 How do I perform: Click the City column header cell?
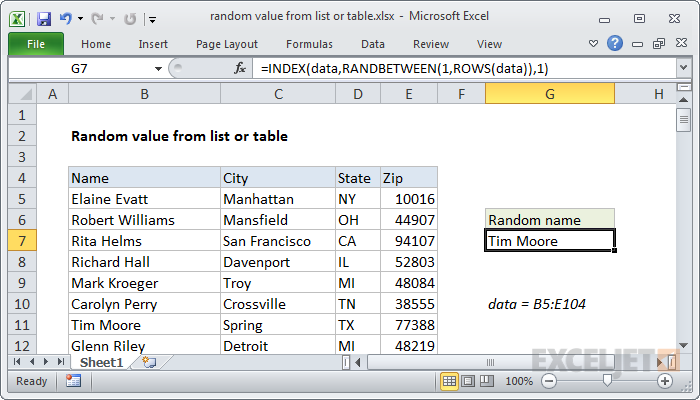278,178
